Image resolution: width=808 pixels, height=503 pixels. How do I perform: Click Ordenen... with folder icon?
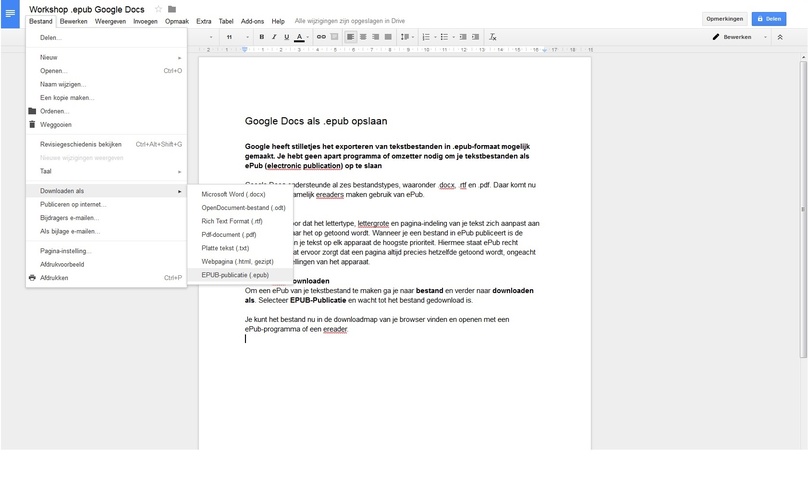click(x=106, y=111)
